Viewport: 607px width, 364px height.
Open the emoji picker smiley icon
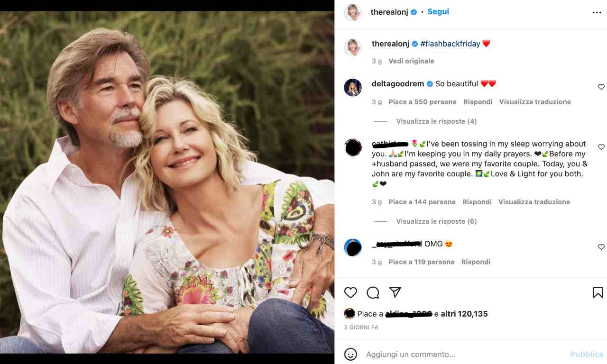pos(350,354)
